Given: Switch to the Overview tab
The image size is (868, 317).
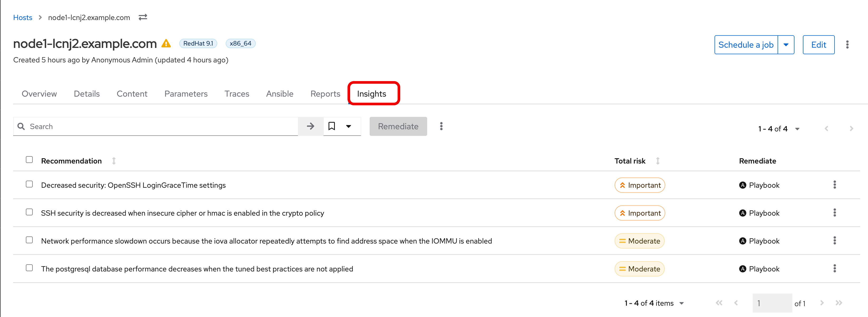Looking at the screenshot, I should [39, 94].
